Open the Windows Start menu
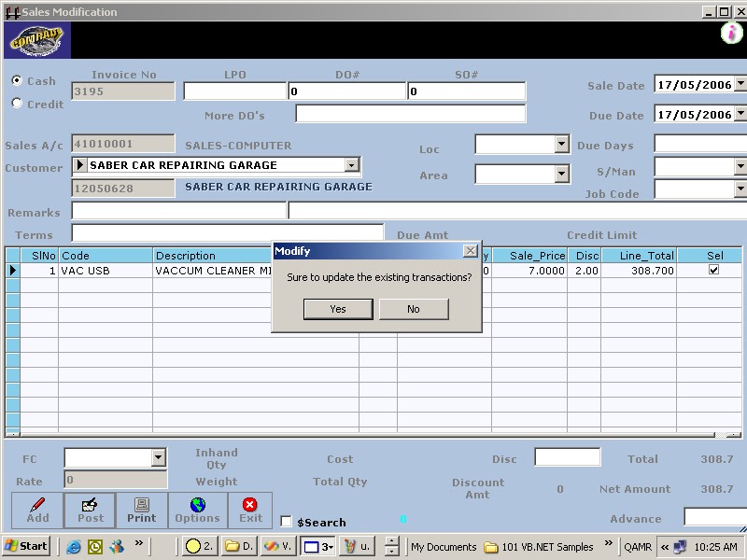Screen dimensions: 747x560 (25, 546)
